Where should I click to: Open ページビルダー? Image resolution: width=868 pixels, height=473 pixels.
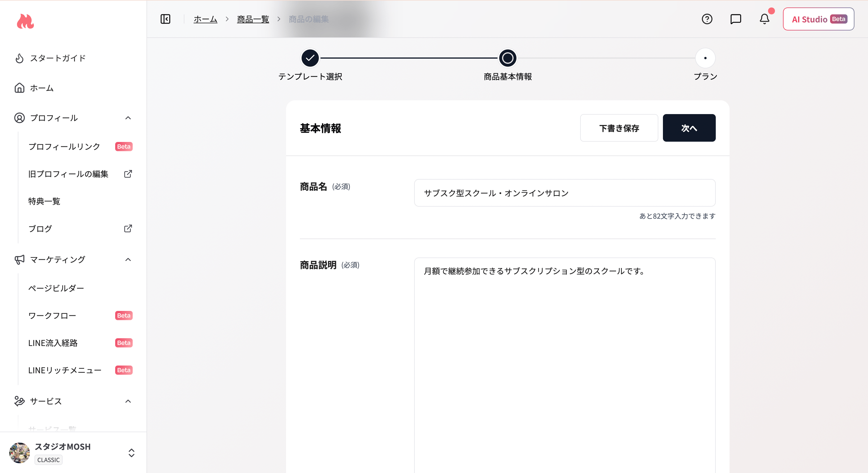coord(56,288)
